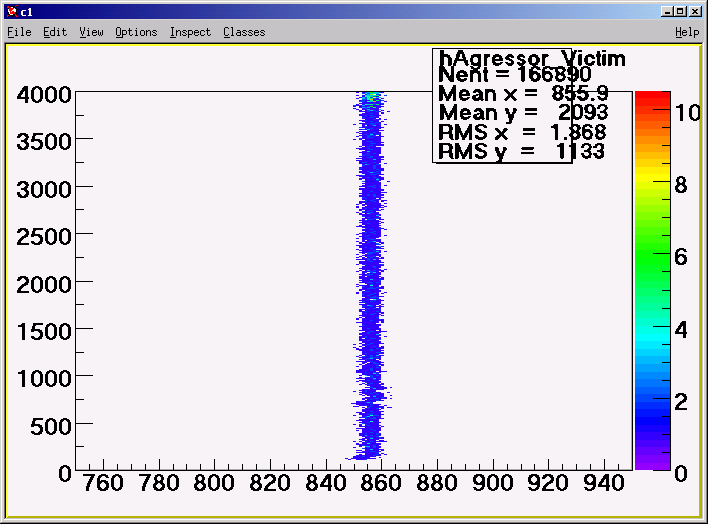Click the ROOT icon in title bar
The width and height of the screenshot is (708, 524).
pos(12,12)
